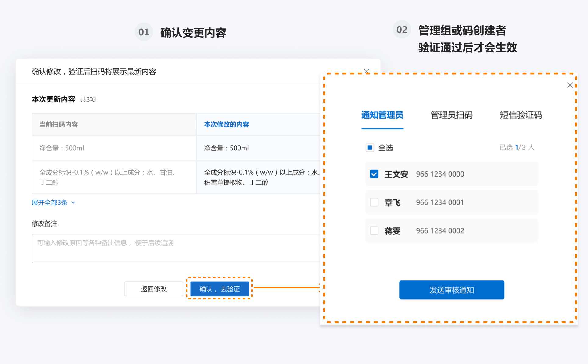Screen dimensions: 588x364
Task: Check the 章飞 checkbox
Action: (374, 202)
